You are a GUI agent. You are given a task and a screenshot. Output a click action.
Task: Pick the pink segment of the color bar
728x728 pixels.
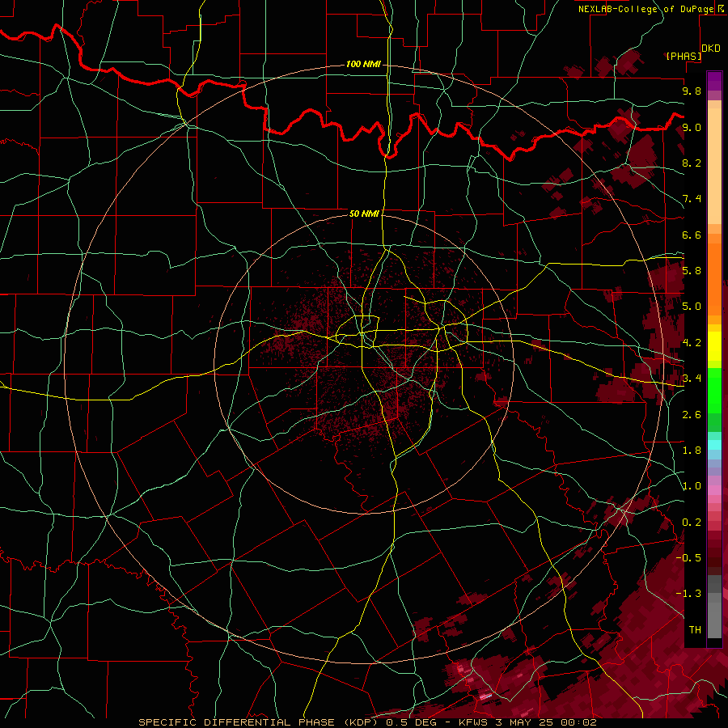click(714, 490)
